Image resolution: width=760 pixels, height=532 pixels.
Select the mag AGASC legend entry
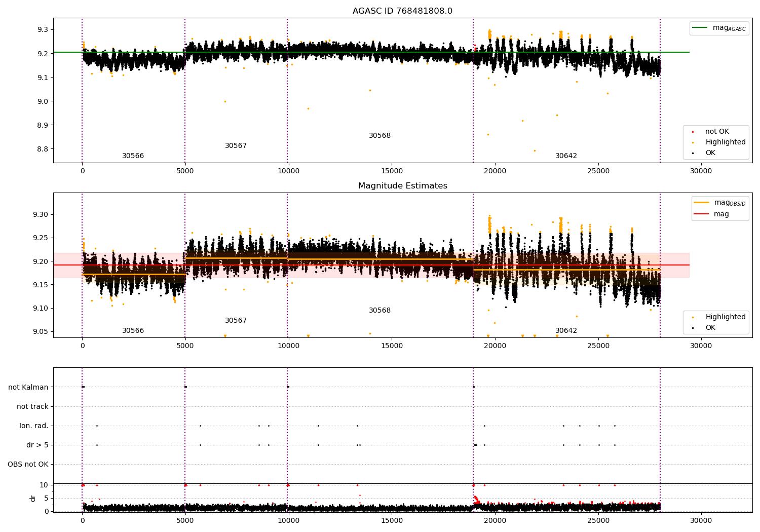(719, 28)
